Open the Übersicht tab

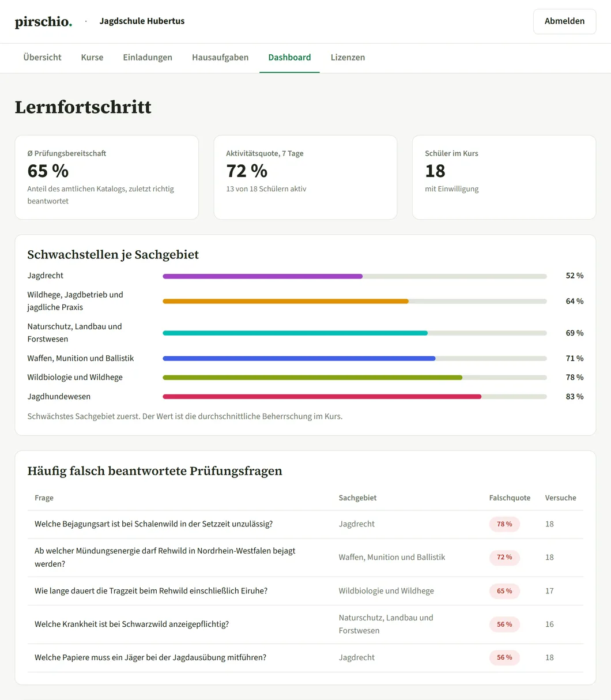(42, 58)
